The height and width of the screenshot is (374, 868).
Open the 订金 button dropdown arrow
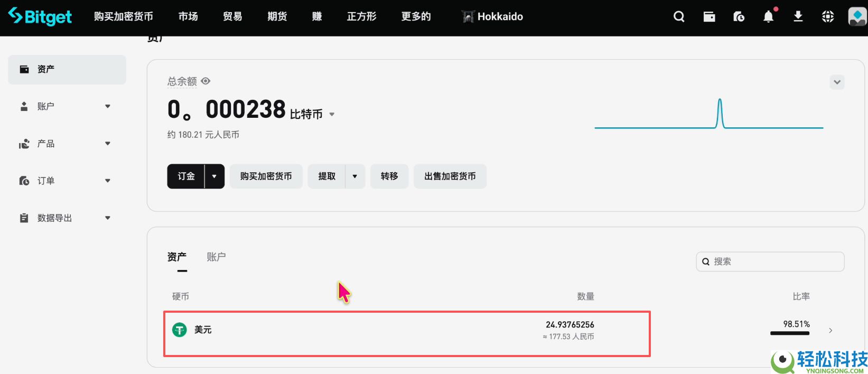(x=214, y=176)
